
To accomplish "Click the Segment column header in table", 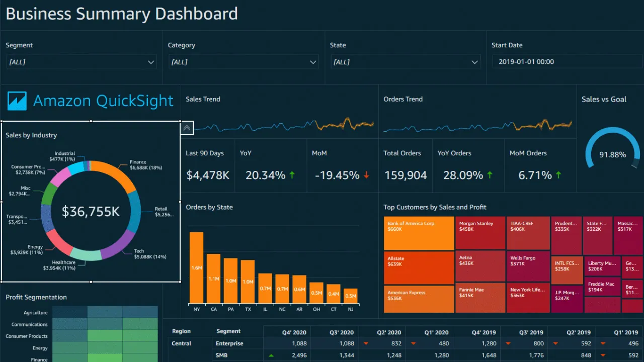I will tap(228, 331).
